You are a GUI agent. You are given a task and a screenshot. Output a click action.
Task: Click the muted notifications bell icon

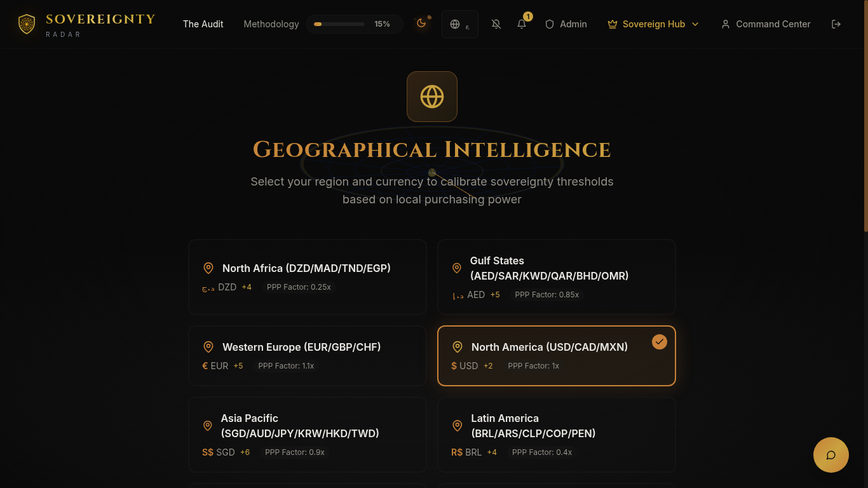click(496, 24)
